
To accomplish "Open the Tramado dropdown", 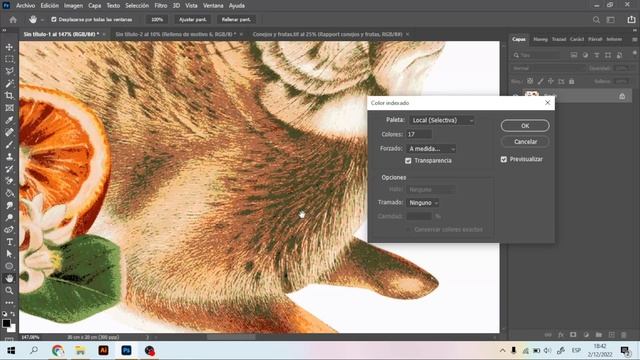I will 422,203.
